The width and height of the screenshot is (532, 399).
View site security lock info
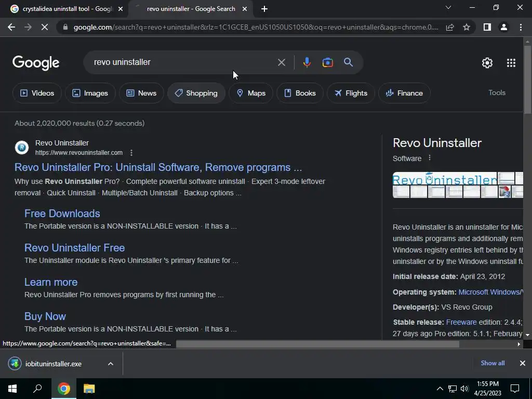click(x=65, y=27)
